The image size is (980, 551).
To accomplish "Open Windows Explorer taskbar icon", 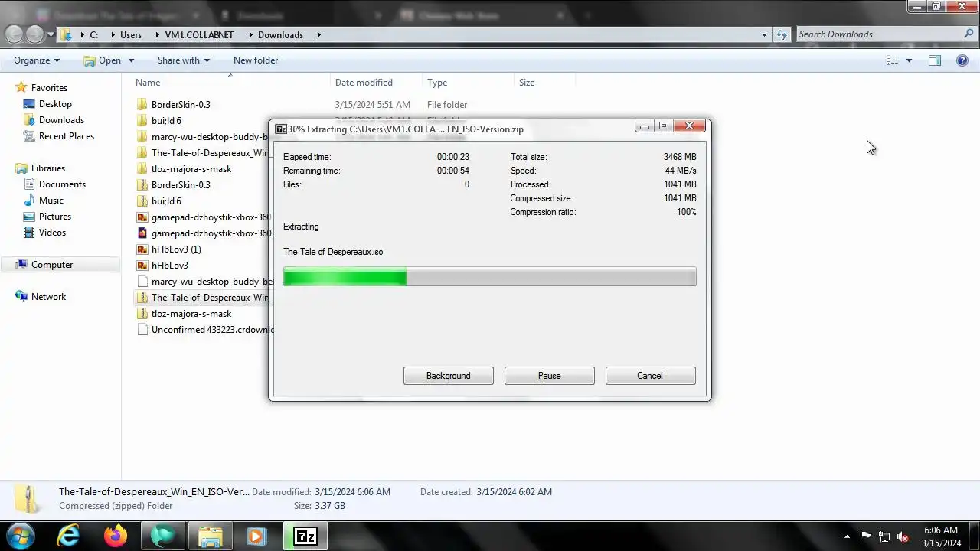I will (x=210, y=536).
